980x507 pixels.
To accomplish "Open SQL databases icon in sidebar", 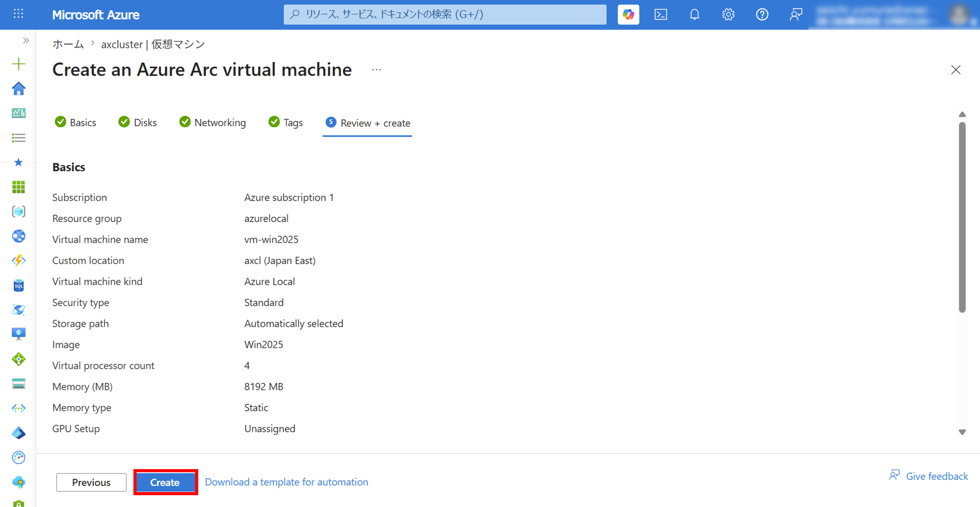I will click(18, 285).
